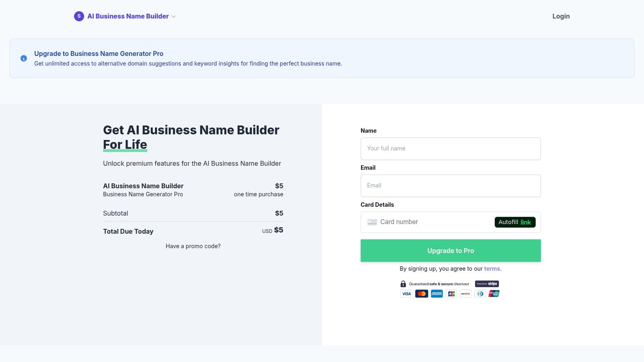
Task: Click the Mastercard logo
Action: tap(421, 294)
